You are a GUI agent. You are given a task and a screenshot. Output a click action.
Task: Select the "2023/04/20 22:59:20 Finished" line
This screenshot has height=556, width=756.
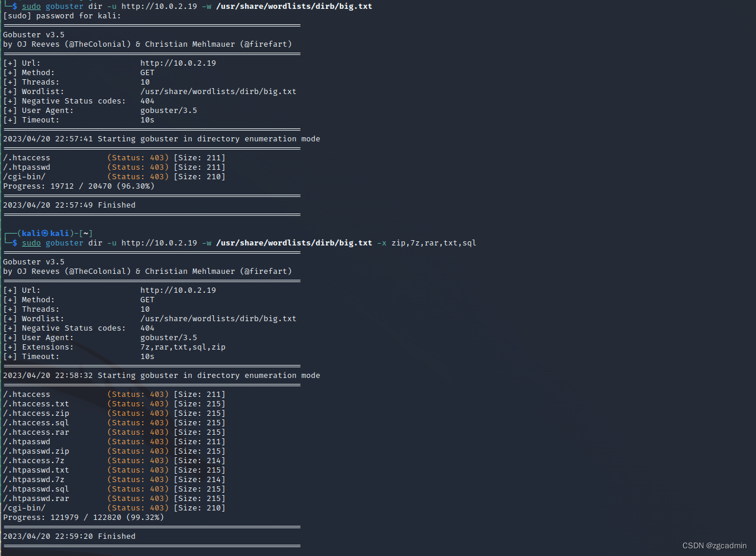pos(69,536)
